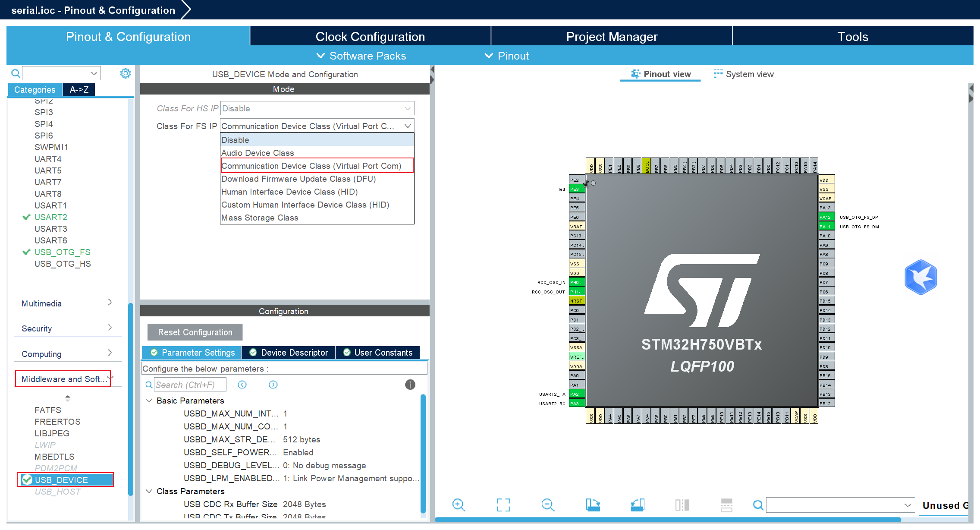Enable the PE3 led pin
Screen dimensions: 980x530
point(577,189)
